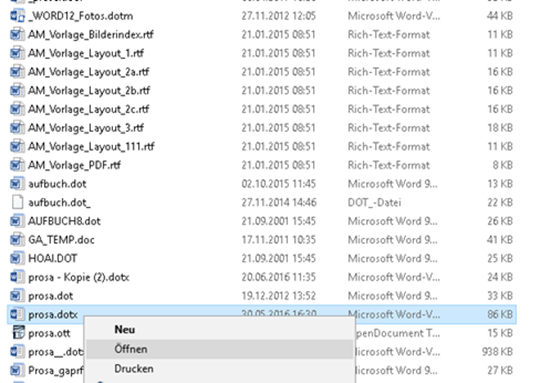
Task: Click the AM_Vorlage_Layout_1.rtf file icon
Action: pyautogui.click(x=18, y=53)
